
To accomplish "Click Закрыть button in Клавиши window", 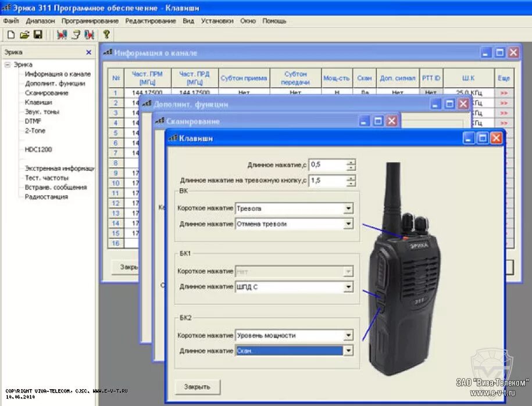I will pos(198,387).
